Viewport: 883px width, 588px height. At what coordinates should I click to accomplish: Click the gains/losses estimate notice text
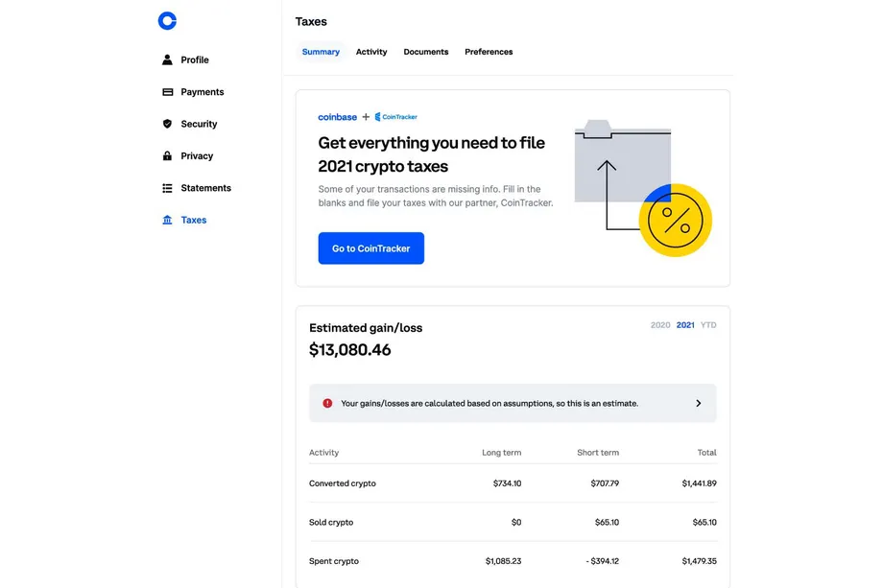[489, 404]
